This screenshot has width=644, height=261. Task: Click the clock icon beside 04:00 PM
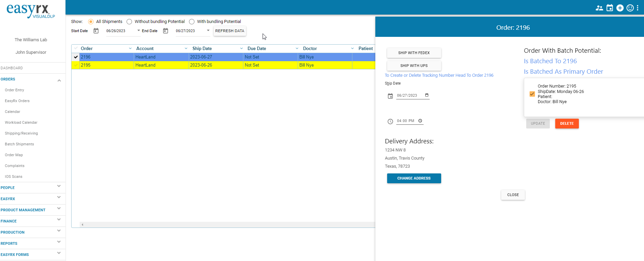(390, 121)
